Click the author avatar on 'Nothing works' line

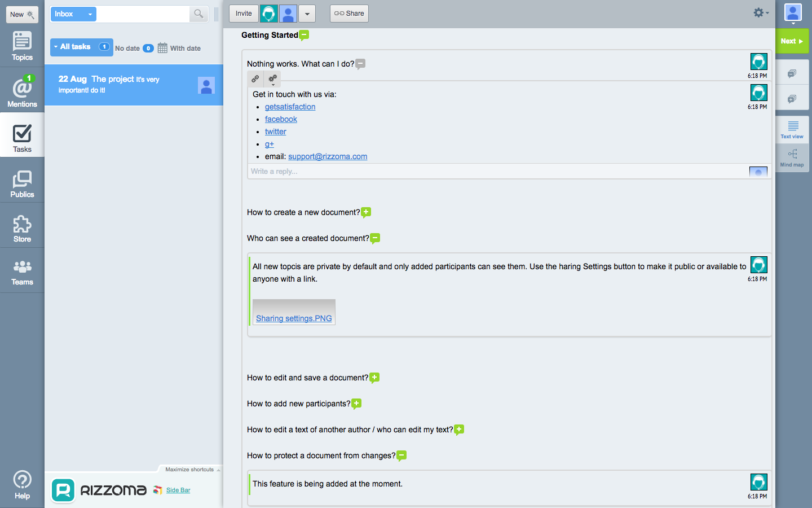pos(758,62)
